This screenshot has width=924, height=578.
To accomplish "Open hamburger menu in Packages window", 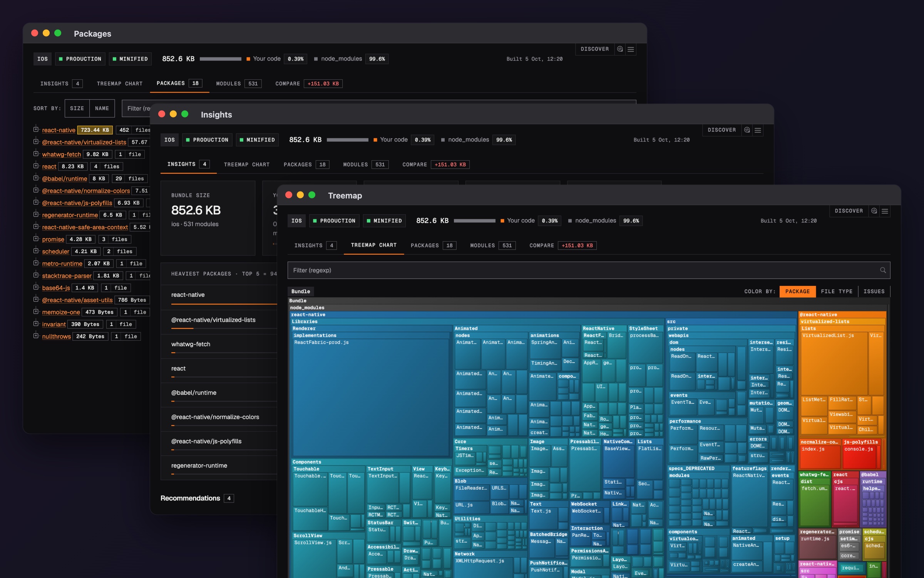I will click(631, 49).
